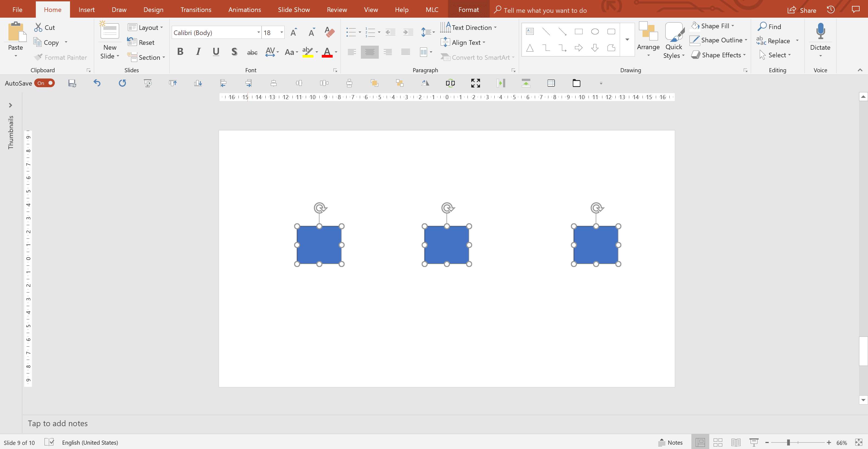Toggle Notes pane in status bar
The height and width of the screenshot is (449, 868).
(670, 442)
